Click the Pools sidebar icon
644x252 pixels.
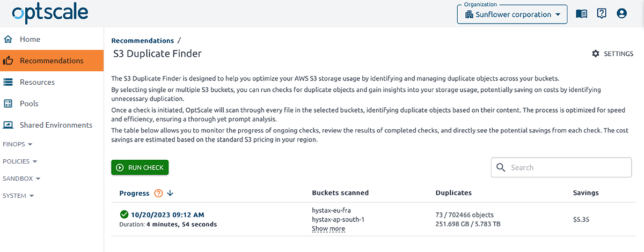[8, 103]
